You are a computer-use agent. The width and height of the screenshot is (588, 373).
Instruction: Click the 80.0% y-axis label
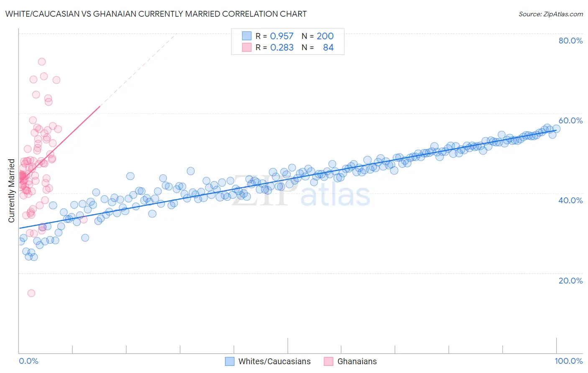coord(570,41)
